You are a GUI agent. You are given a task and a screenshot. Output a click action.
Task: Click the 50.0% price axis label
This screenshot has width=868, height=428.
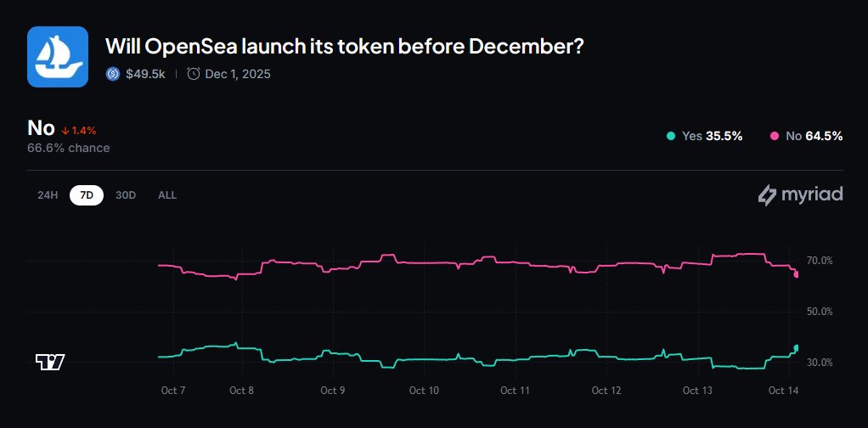[x=820, y=312]
